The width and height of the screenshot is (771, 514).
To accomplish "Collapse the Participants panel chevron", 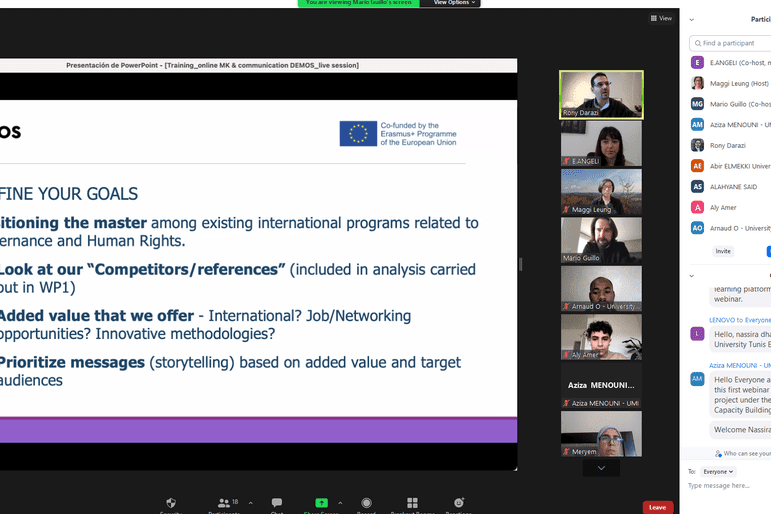I will point(692,19).
